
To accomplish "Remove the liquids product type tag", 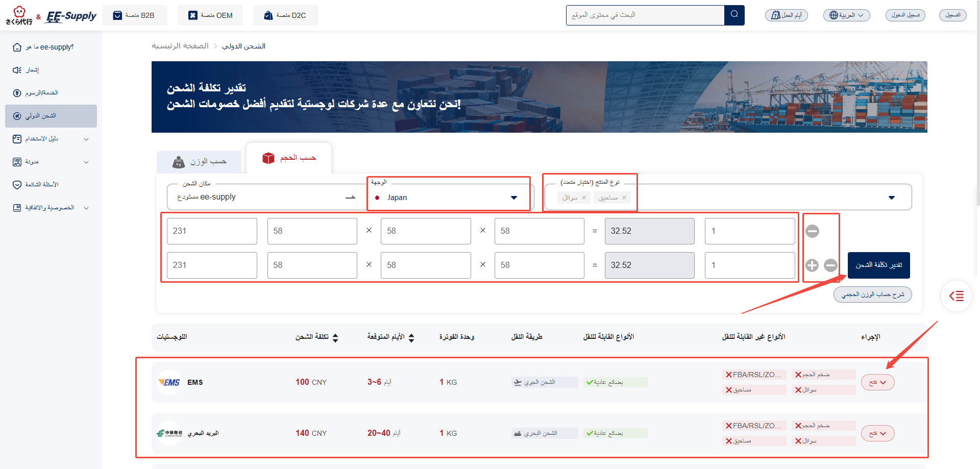I will click(x=584, y=198).
